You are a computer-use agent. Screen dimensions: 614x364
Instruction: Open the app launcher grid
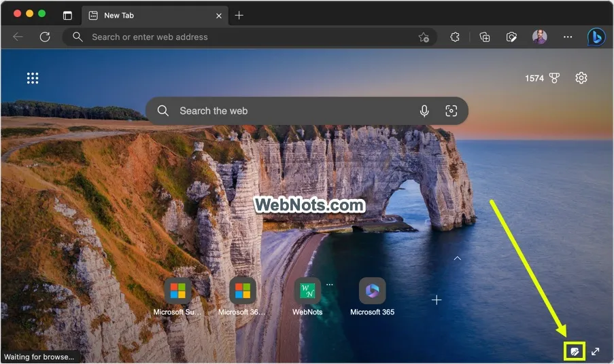33,78
